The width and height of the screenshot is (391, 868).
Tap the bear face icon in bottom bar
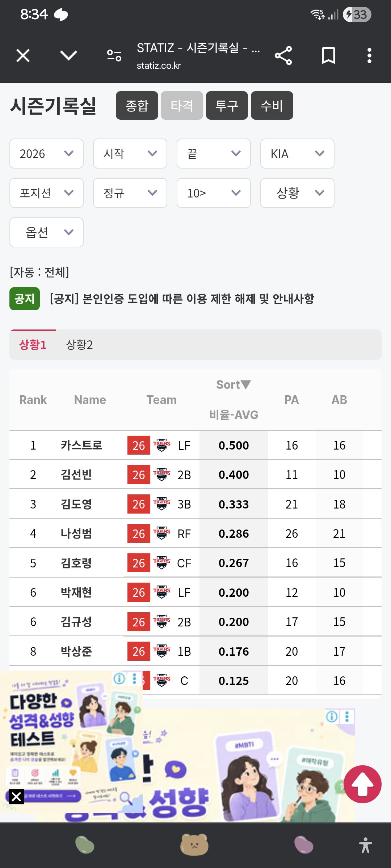(194, 845)
